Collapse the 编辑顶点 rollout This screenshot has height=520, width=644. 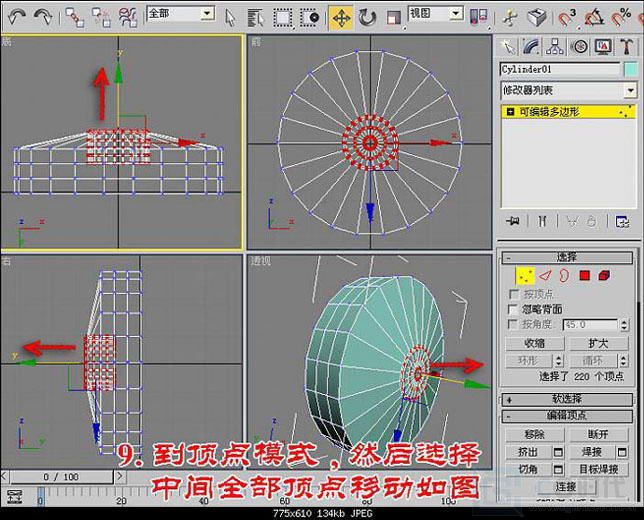tap(567, 416)
